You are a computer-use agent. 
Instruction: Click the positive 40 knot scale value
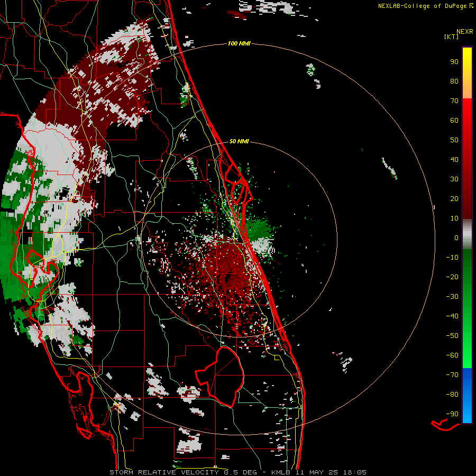tap(454, 159)
